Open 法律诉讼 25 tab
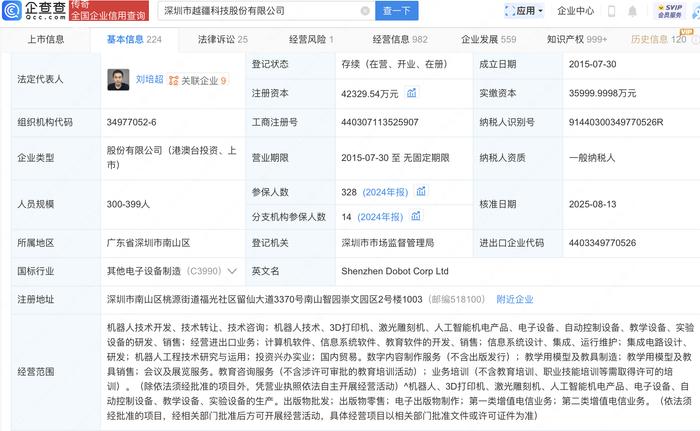The height and width of the screenshot is (431, 700). (x=223, y=39)
